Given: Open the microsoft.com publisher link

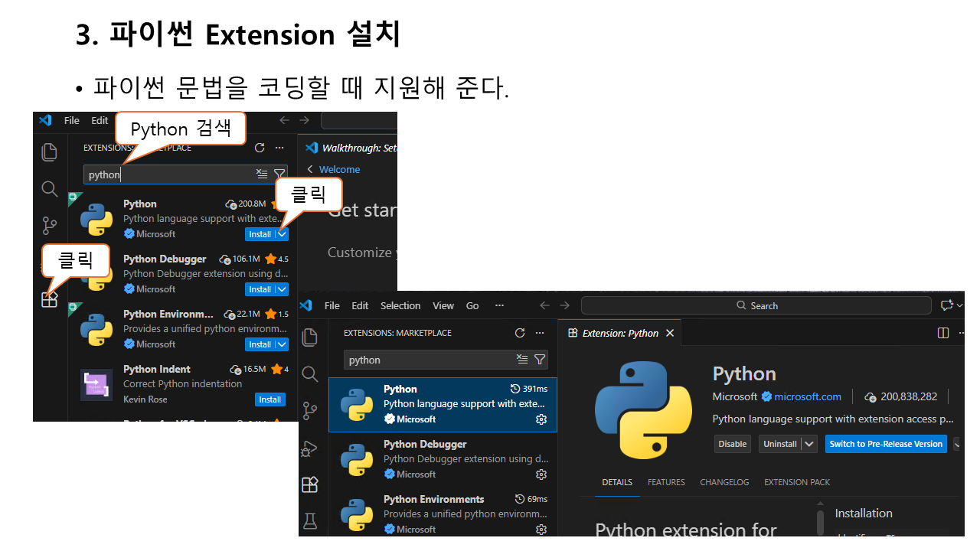Looking at the screenshot, I should click(807, 396).
